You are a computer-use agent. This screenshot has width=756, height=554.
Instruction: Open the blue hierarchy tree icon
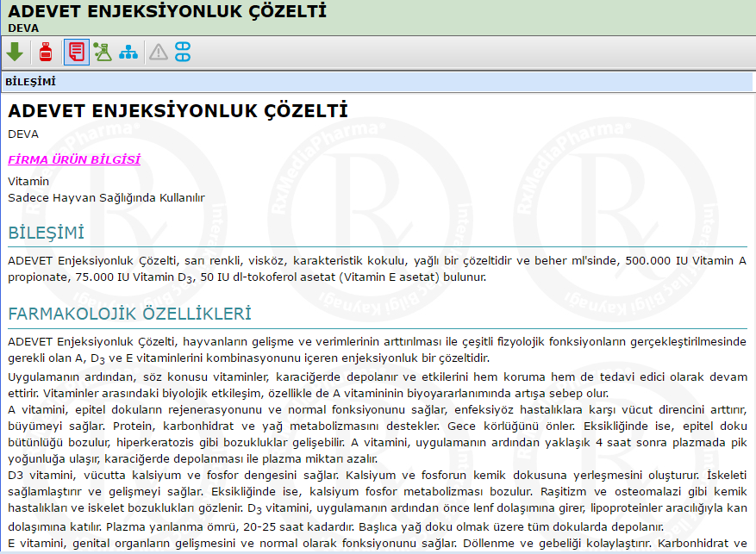[x=128, y=52]
